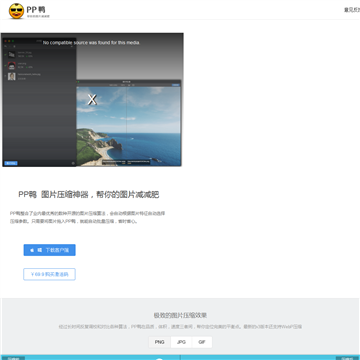Switch to the JPG tab
Image resolution: width=360 pixels, height=360 pixels.
pyautogui.click(x=181, y=342)
